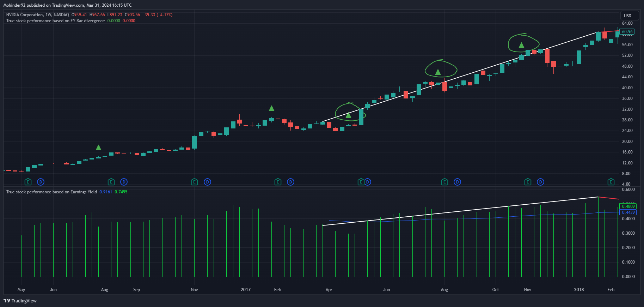Click the green triangle signal before Aug 2017
Screen dimensions: 644x307
pos(438,72)
